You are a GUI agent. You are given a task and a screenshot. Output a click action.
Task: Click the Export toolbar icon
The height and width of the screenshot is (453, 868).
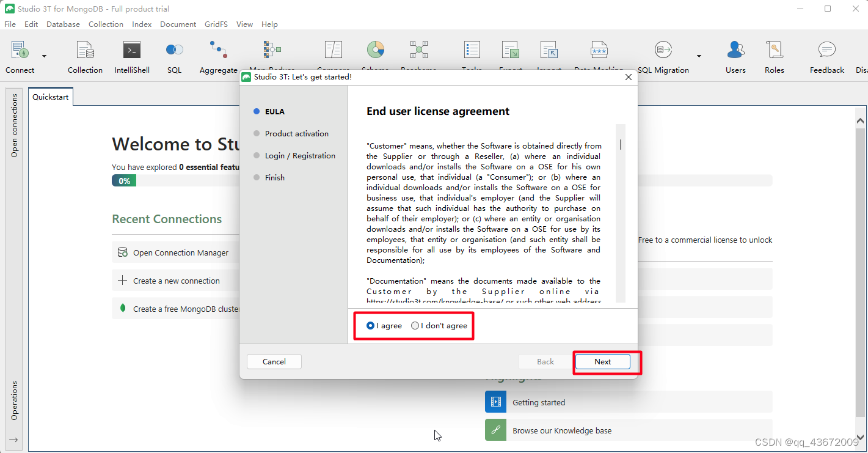click(511, 50)
